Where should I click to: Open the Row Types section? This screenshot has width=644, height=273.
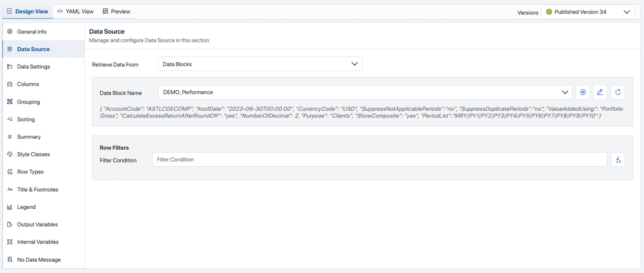point(44,172)
